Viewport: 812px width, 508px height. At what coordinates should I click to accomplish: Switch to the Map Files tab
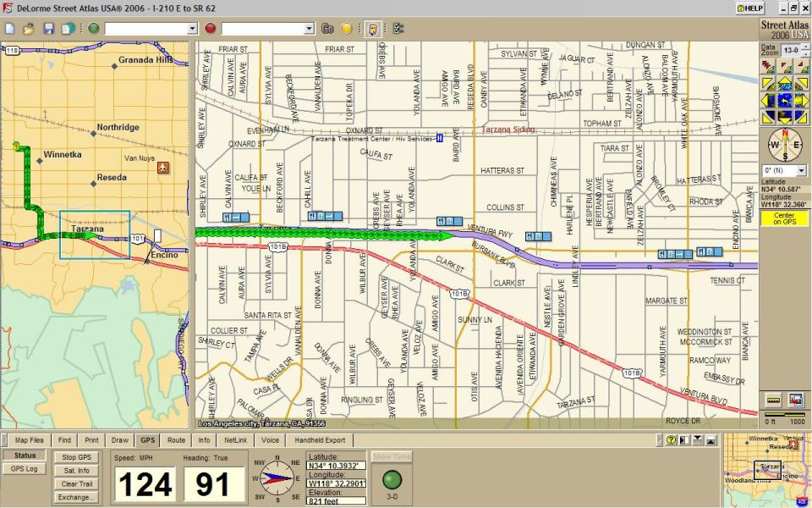point(30,440)
